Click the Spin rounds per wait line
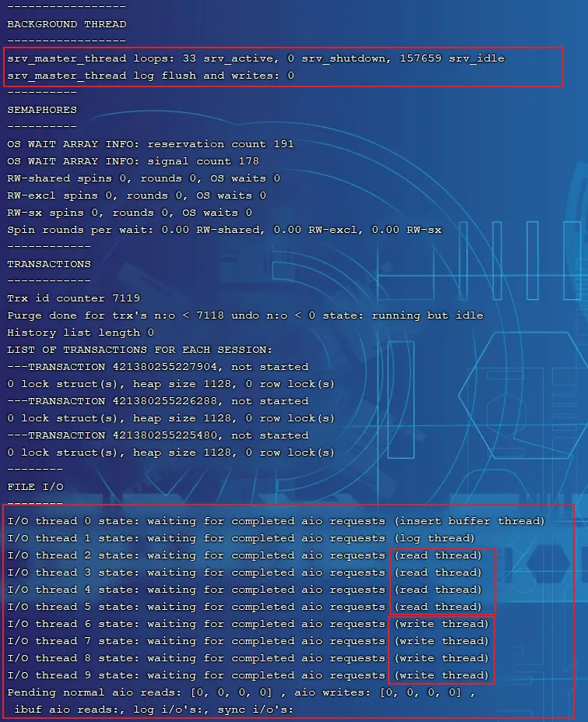Viewport: 588px width, 722px height. click(224, 230)
